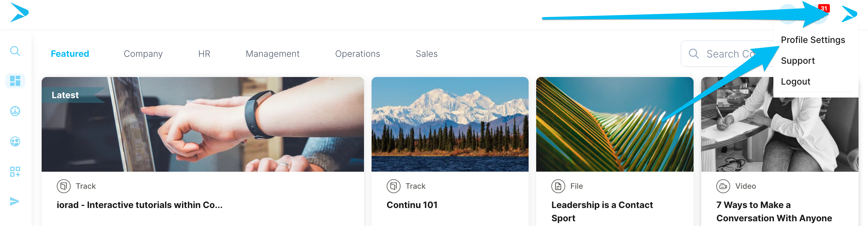Click the create-content grid-plus icon in sidebar
Image resolution: width=868 pixels, height=226 pixels.
coord(15,172)
